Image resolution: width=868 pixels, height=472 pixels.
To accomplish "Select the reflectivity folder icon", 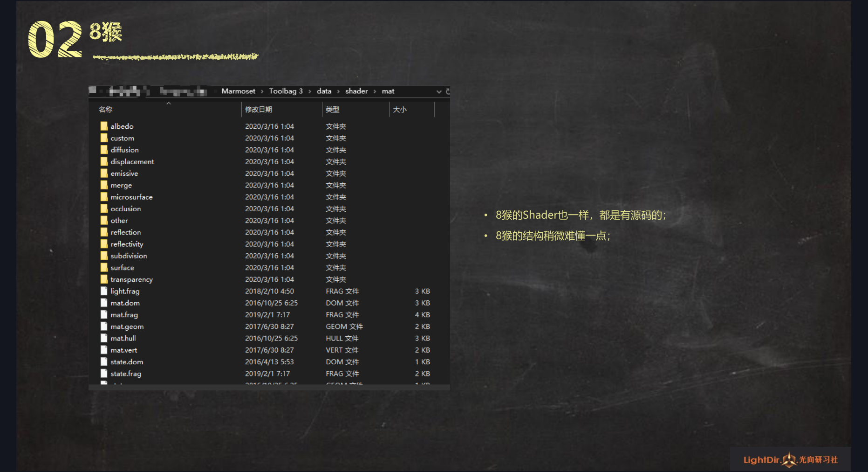I will [104, 243].
